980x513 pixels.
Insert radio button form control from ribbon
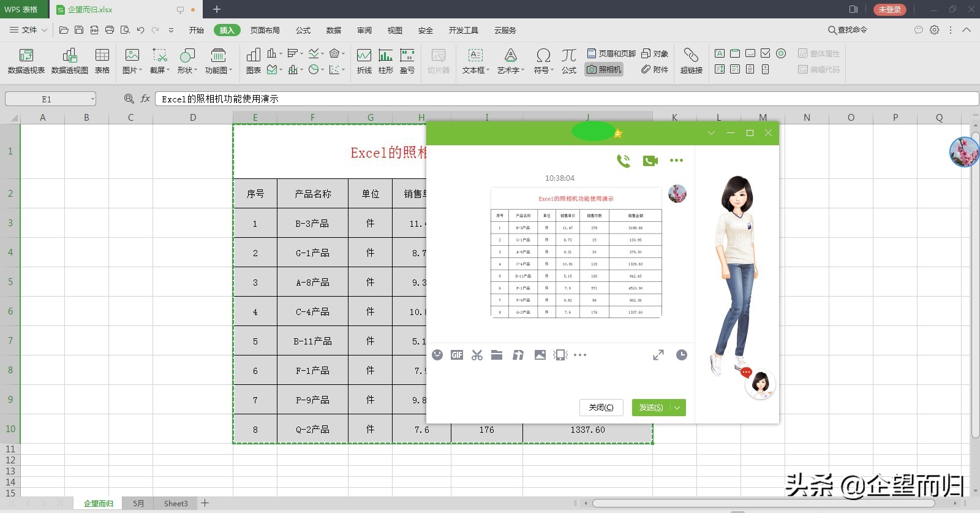click(x=781, y=53)
